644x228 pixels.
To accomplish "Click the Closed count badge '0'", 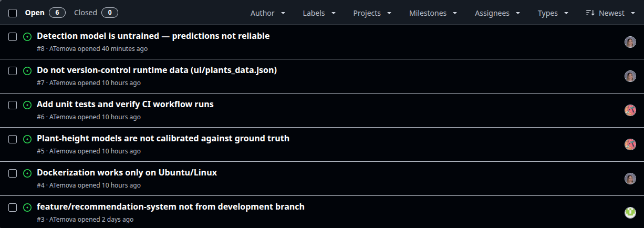I will tap(109, 13).
